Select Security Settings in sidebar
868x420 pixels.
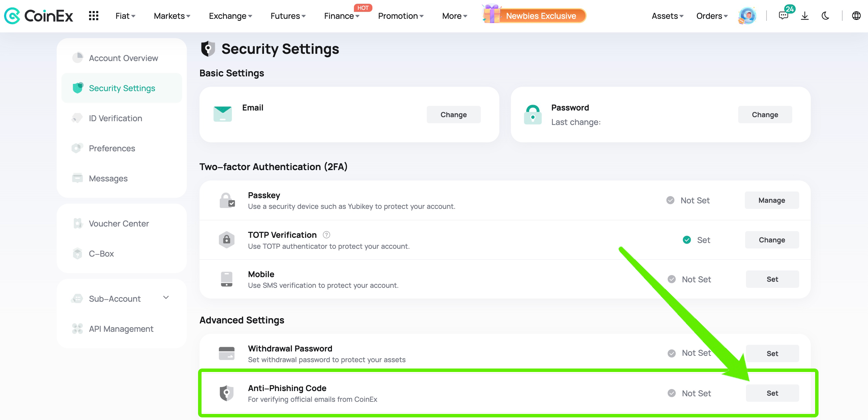[122, 88]
